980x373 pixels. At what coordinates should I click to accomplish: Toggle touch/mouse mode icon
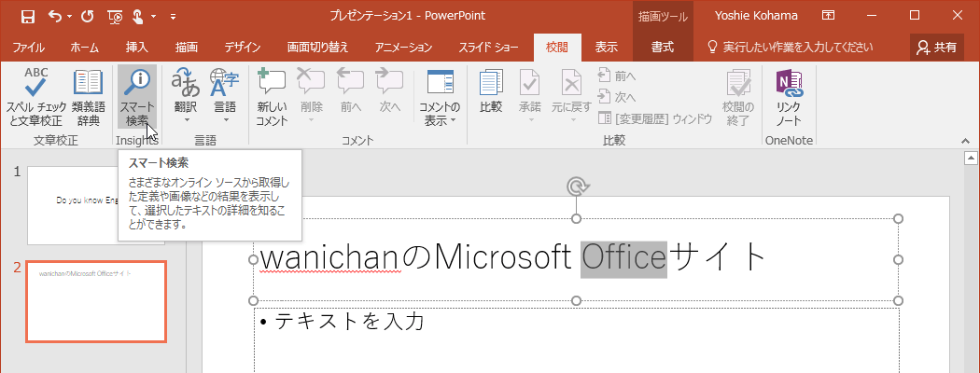pyautogui.click(x=137, y=16)
